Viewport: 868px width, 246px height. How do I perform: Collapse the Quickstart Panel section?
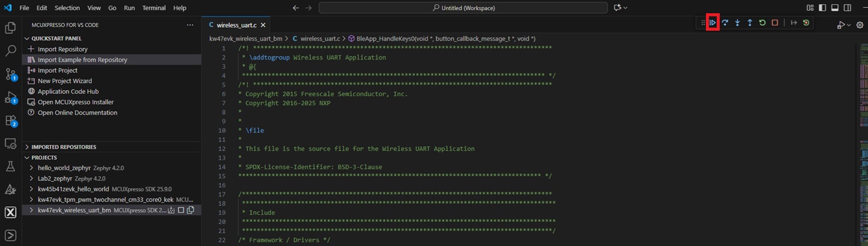(x=111, y=38)
